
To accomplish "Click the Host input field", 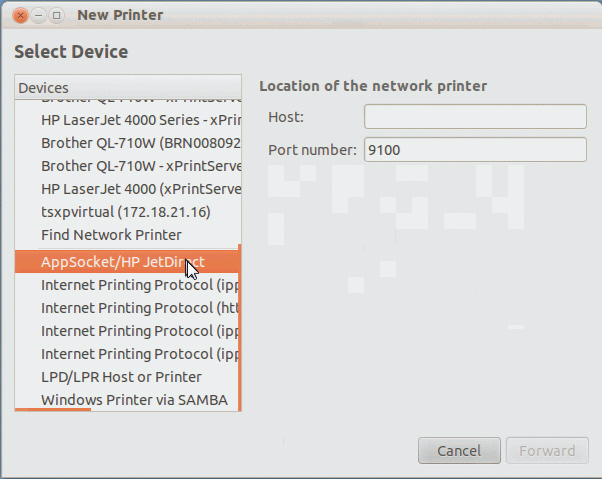I will point(475,117).
